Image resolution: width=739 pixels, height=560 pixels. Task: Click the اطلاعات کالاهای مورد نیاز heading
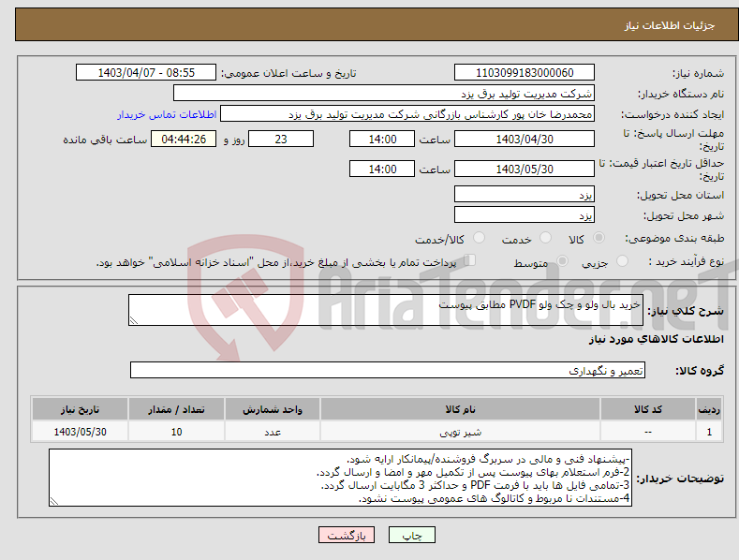pos(656,339)
